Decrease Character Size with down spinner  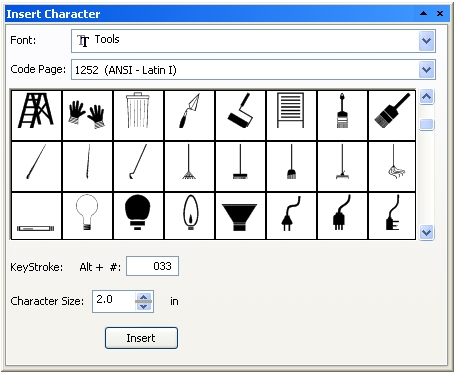tap(144, 306)
